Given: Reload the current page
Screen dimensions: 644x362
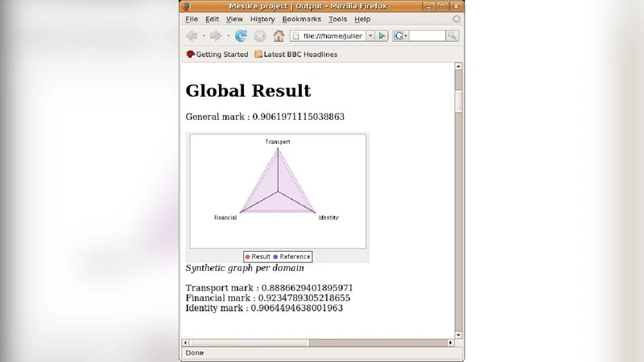Looking at the screenshot, I should [x=241, y=36].
